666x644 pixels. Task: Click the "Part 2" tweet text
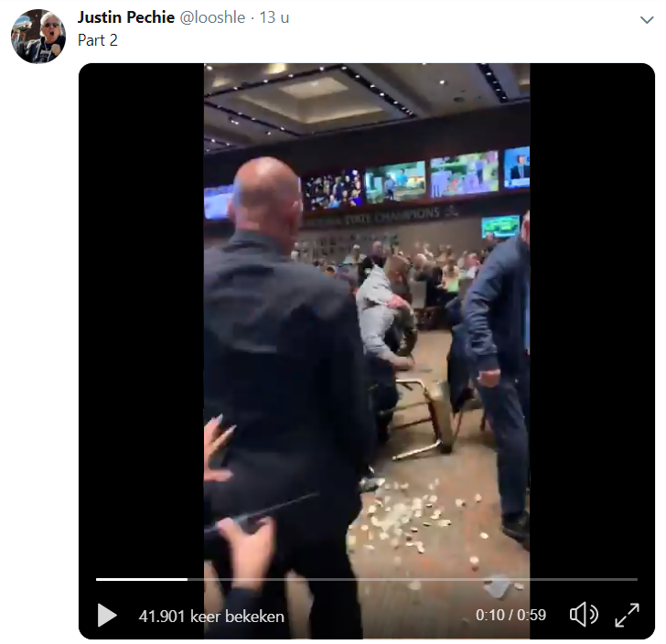coord(98,40)
